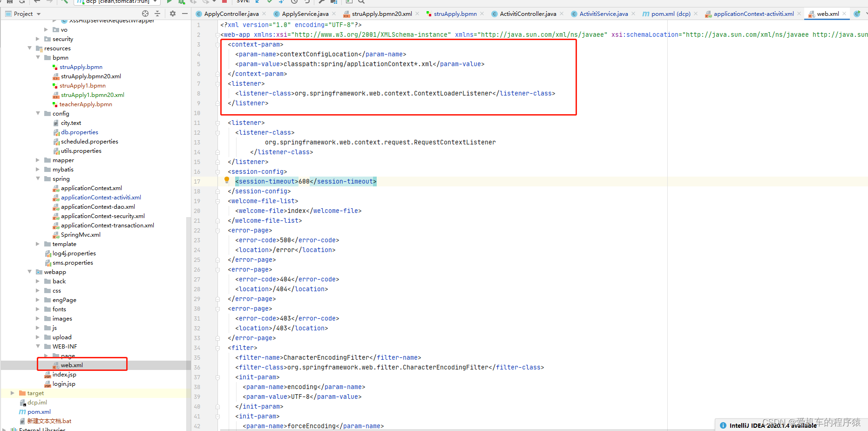Select applicationContext-security.xml file
Screen dimensions: 868x431
pyautogui.click(x=102, y=216)
